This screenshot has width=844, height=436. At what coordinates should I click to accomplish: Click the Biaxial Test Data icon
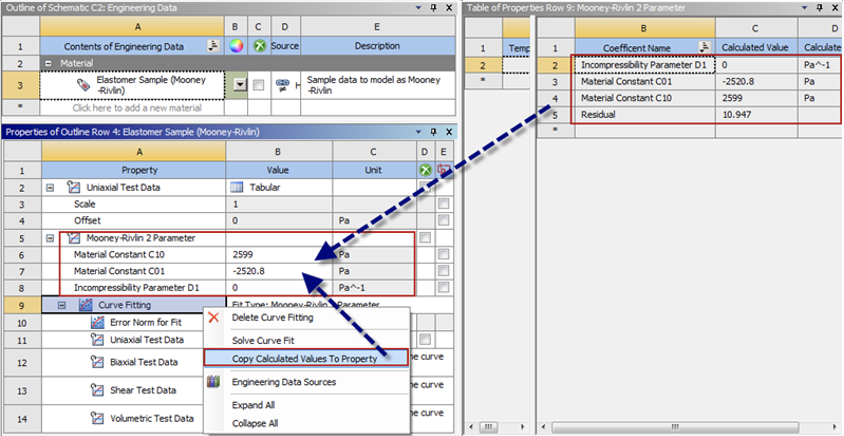tap(97, 362)
